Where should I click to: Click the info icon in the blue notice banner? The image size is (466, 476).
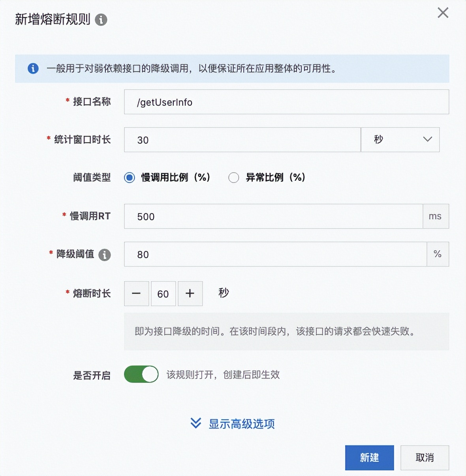coord(33,69)
